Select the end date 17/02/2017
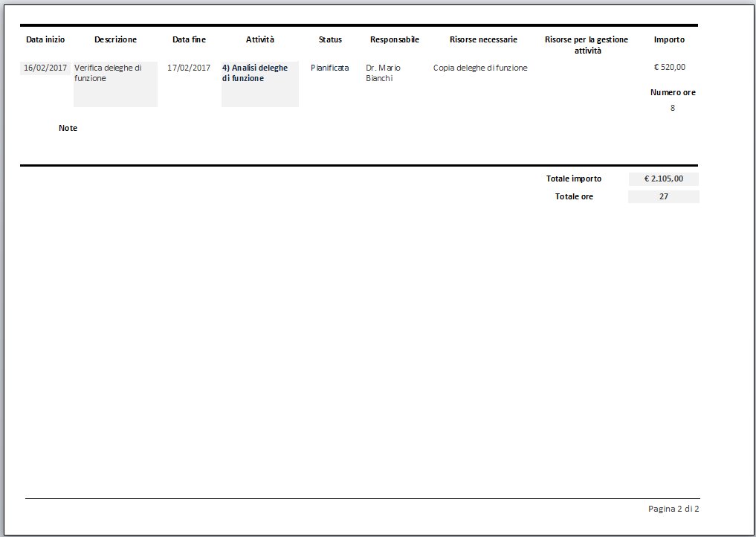Viewport: 756px width, 537px height. tap(189, 68)
